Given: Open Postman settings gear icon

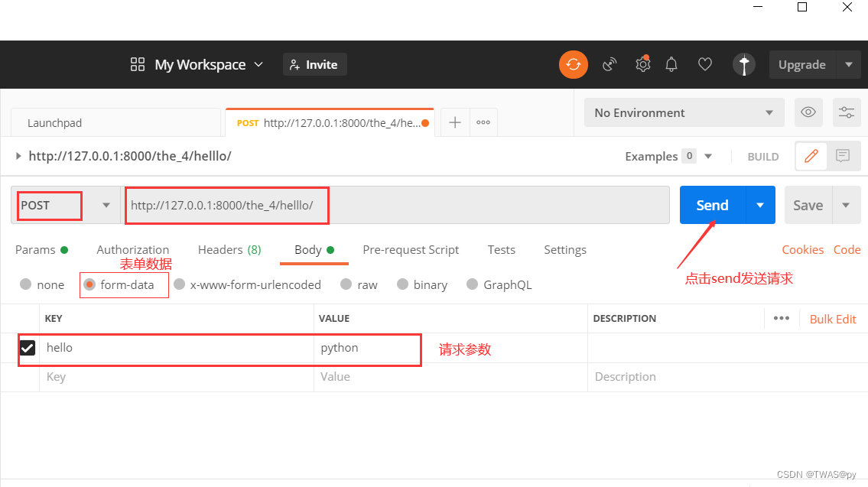Looking at the screenshot, I should coord(642,64).
